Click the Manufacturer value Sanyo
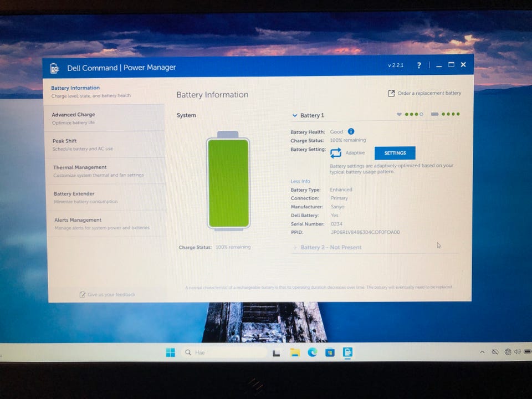 pos(337,207)
